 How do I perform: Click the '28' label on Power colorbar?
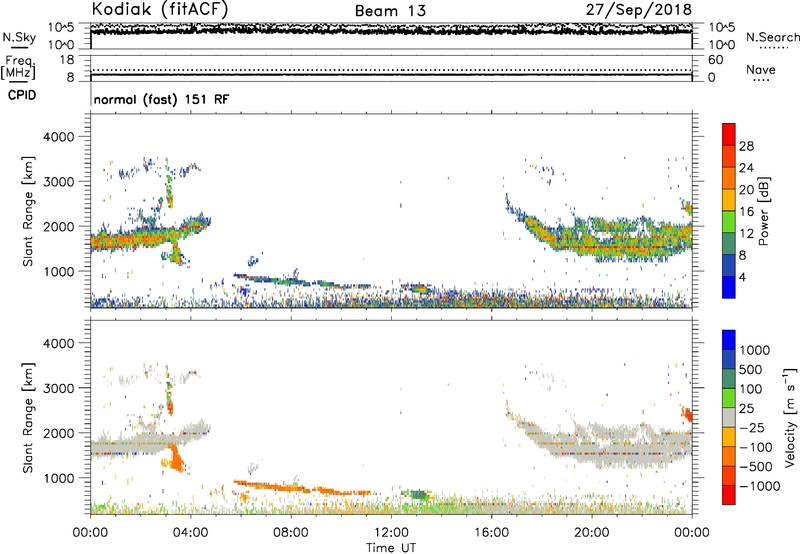coord(746,146)
